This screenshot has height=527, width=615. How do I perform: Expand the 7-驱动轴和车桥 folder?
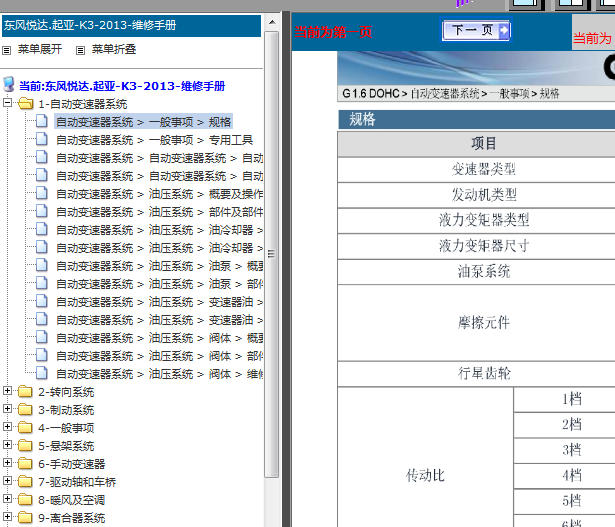tap(7, 481)
